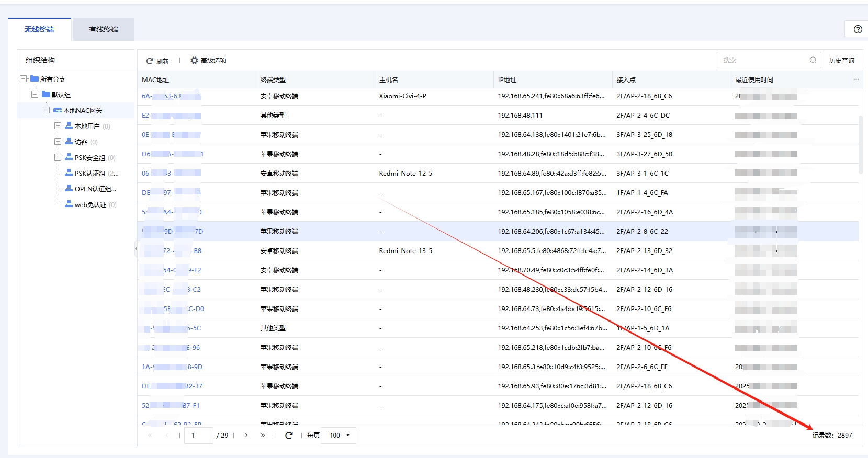Click the search magnifier icon

click(x=813, y=60)
